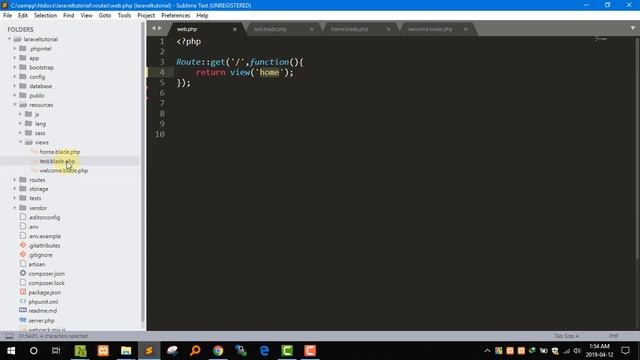This screenshot has width=640, height=360.
Task: Collapse the laraveltutorial root folder
Action: (x=9, y=39)
